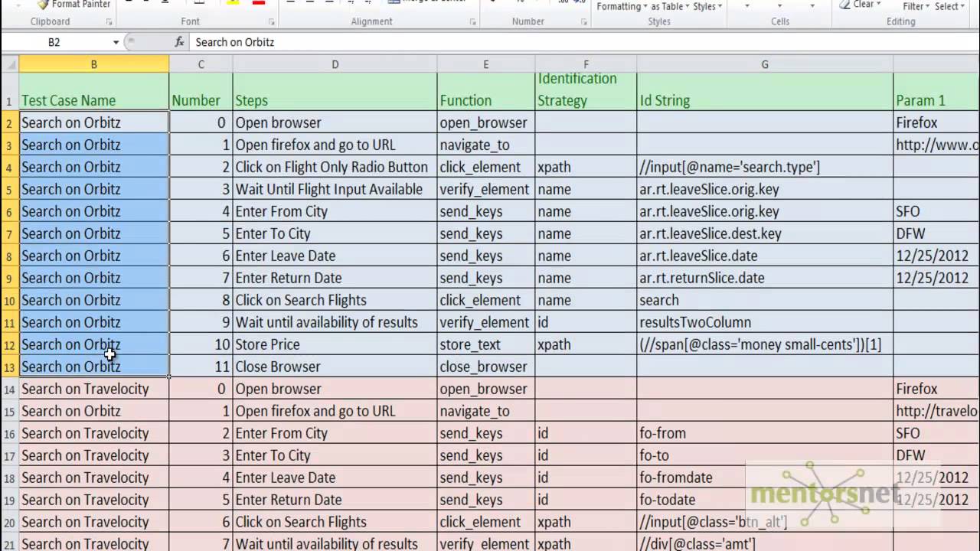Click the 'close_browser' cell
Image resolution: width=980 pixels, height=551 pixels.
click(x=485, y=367)
